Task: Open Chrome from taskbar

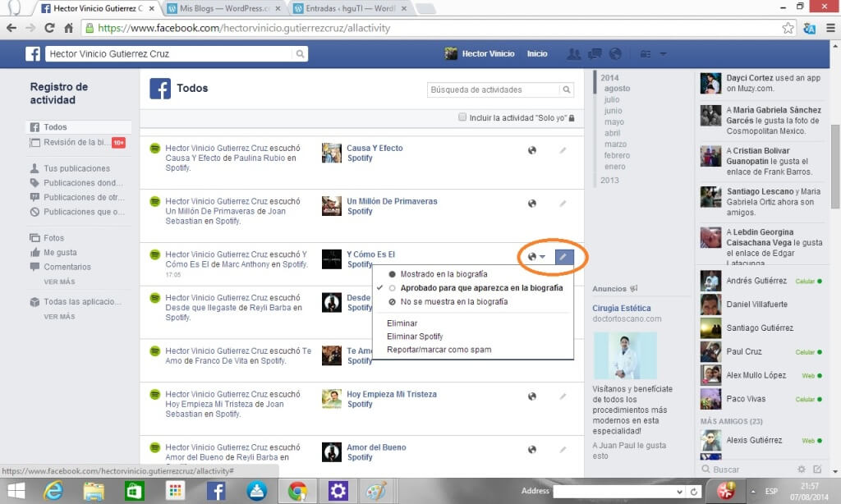Action: pos(297,491)
